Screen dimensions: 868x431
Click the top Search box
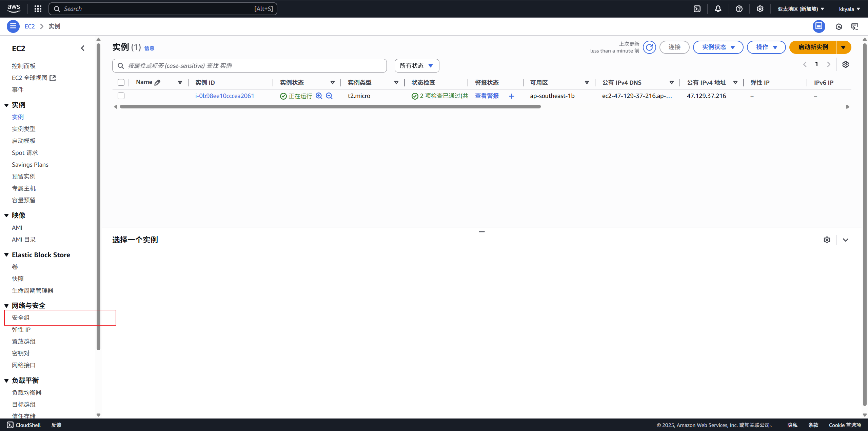tap(163, 9)
